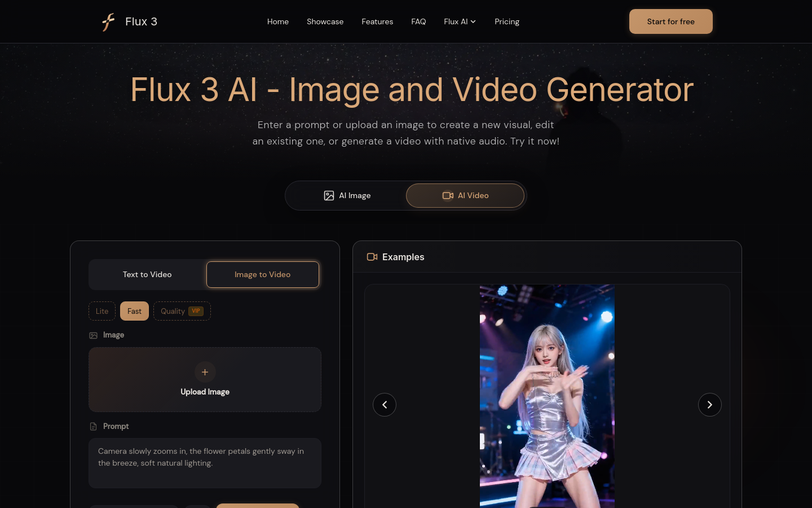
Task: Select the Image to Video tab
Action: click(x=263, y=274)
